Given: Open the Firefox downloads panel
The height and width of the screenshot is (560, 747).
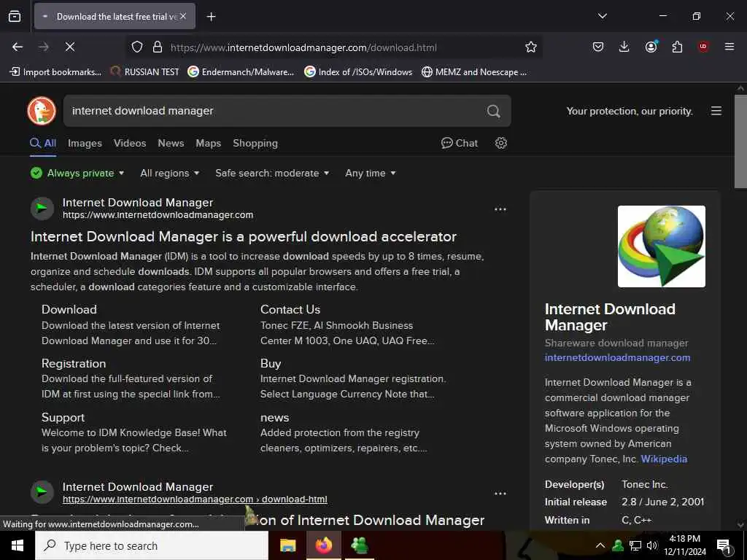Looking at the screenshot, I should coord(624,47).
